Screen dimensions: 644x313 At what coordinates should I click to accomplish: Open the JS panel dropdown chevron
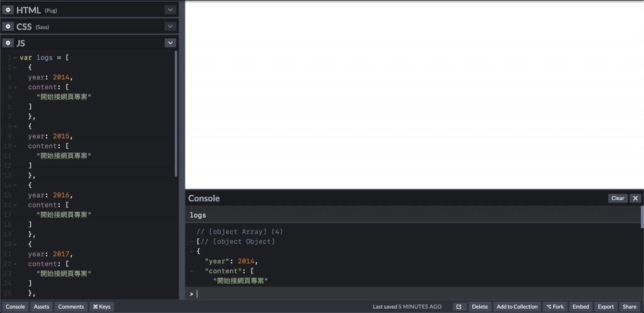pos(170,43)
